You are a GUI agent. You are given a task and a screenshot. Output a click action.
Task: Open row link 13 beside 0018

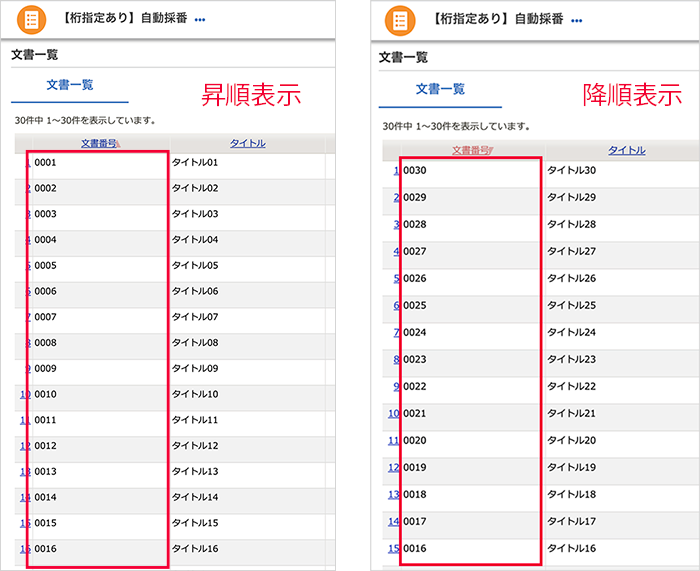[394, 494]
